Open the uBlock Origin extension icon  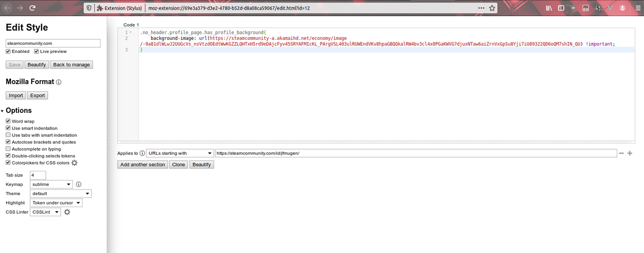tap(574, 8)
